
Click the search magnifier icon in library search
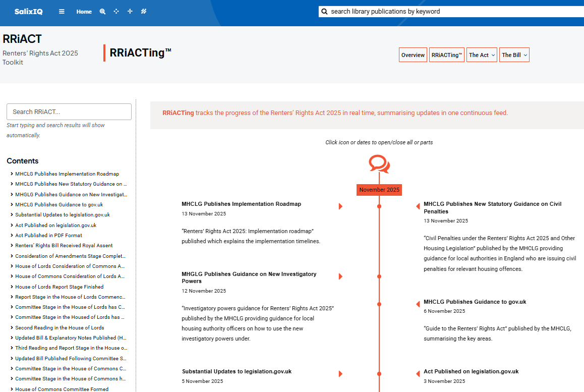point(325,12)
